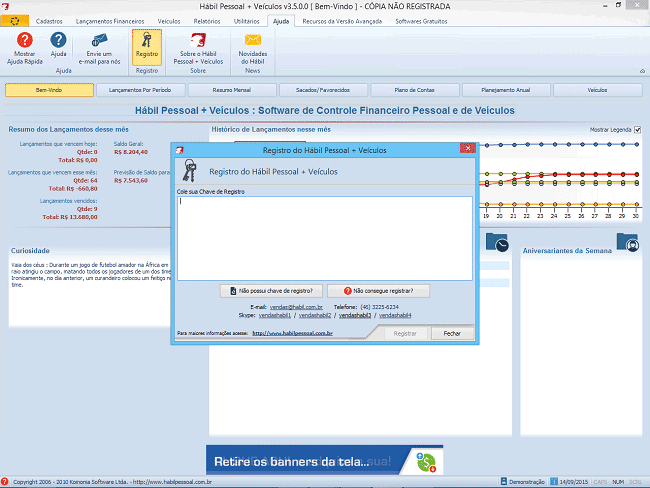Open the Planejamento Anual page
This screenshot has width=650, height=488.
506,90
